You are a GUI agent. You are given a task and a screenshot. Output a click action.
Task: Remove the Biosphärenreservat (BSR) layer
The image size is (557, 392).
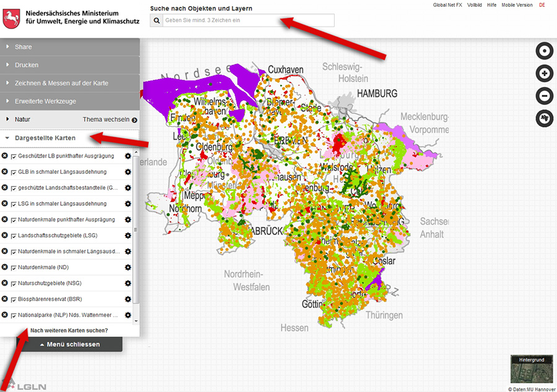click(x=5, y=299)
